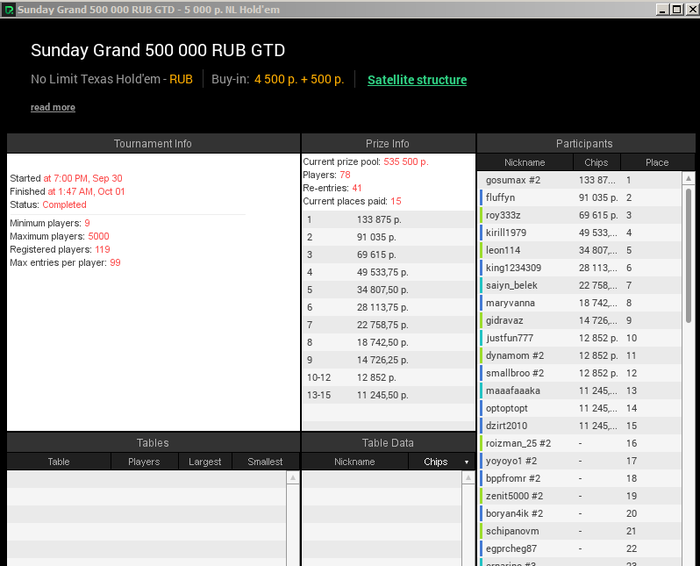Select participant schipanovm

[579, 531]
